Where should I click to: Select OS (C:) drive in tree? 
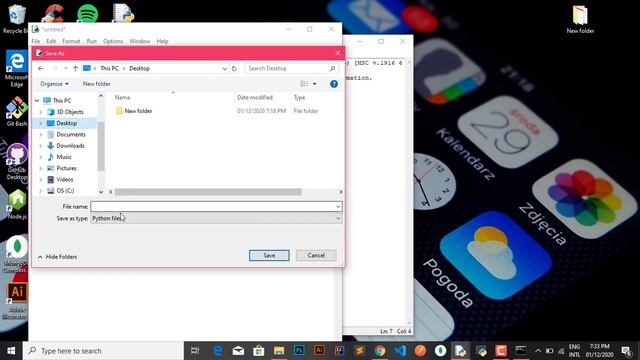tap(65, 191)
